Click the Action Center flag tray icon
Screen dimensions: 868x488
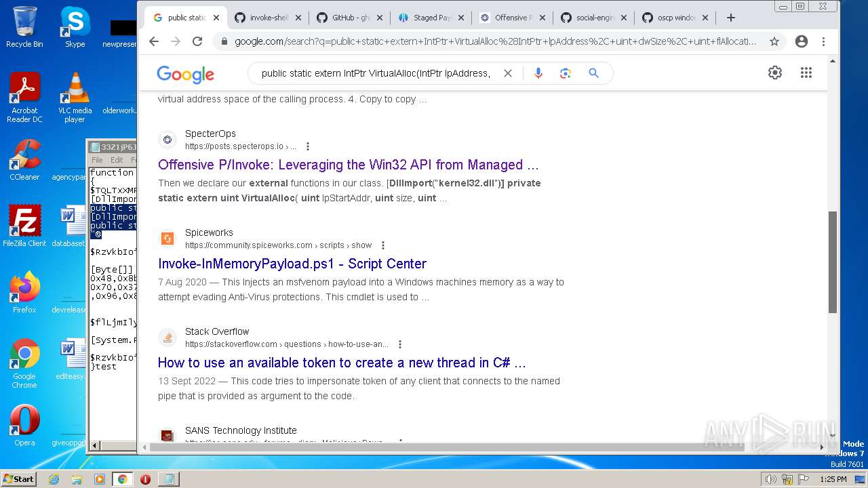(x=803, y=479)
